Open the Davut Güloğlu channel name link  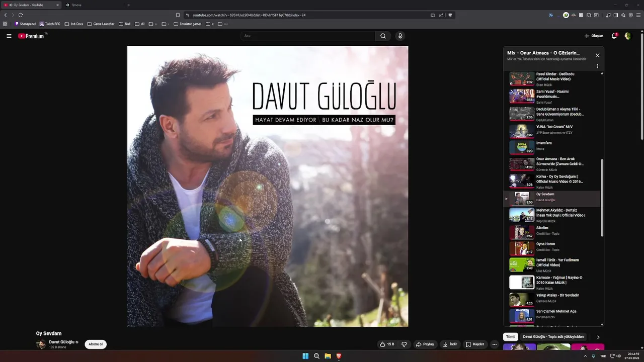pyautogui.click(x=61, y=342)
